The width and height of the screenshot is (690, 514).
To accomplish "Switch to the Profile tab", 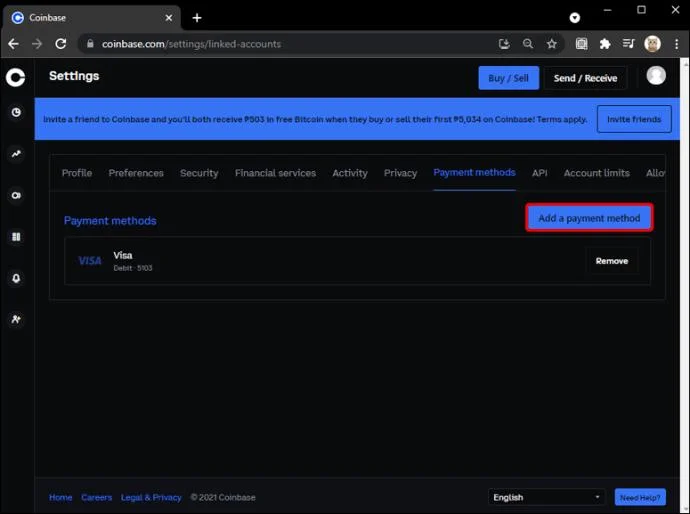I will (77, 173).
